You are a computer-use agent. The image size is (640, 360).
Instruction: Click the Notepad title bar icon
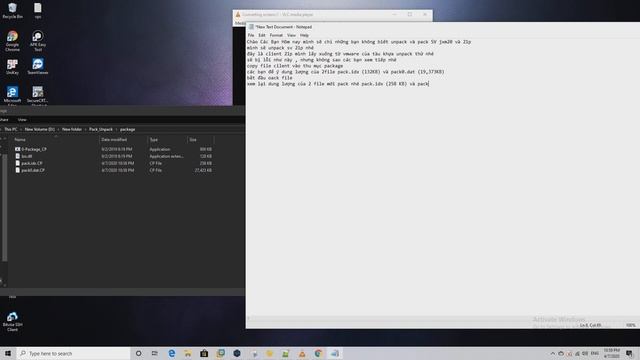251,27
